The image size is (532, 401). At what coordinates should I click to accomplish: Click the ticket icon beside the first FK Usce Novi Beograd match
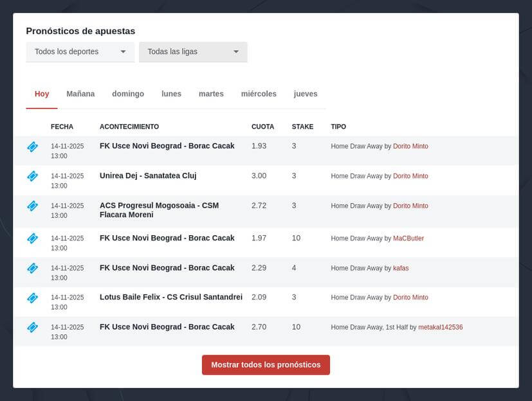coord(32,147)
